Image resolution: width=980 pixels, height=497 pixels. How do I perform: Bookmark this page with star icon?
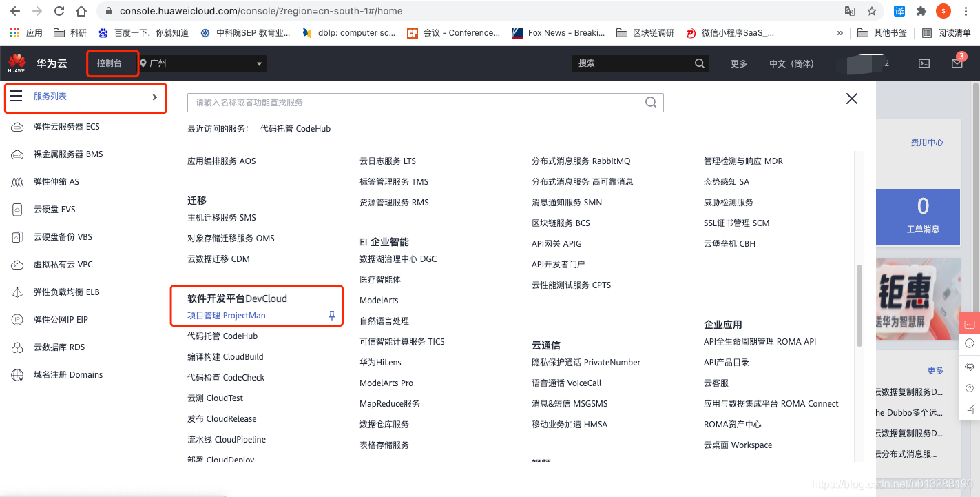872,11
